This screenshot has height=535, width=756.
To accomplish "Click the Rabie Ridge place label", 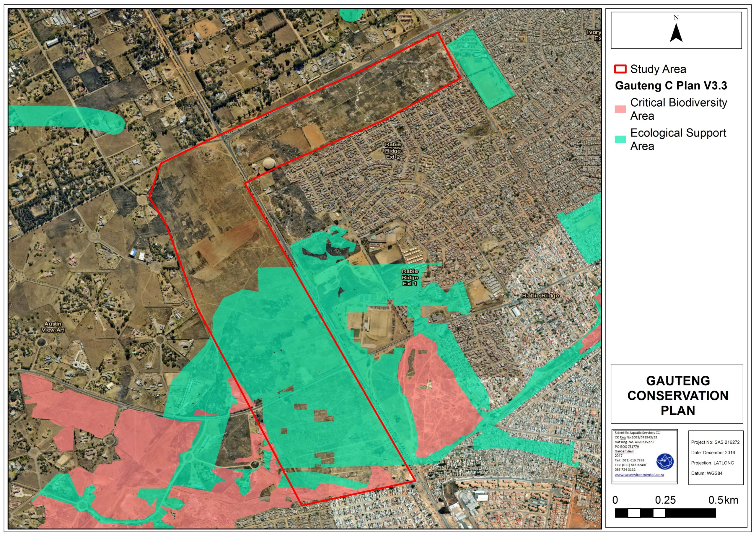I will 540,295.
